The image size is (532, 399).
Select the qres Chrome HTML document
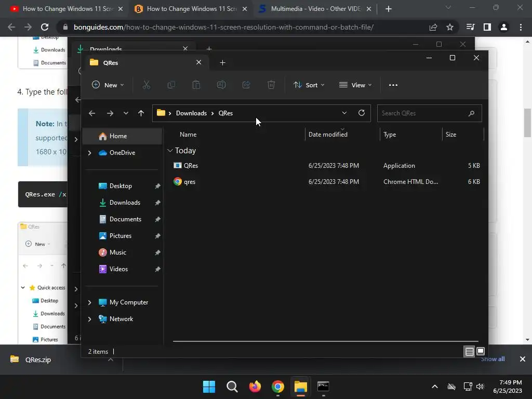(326, 182)
